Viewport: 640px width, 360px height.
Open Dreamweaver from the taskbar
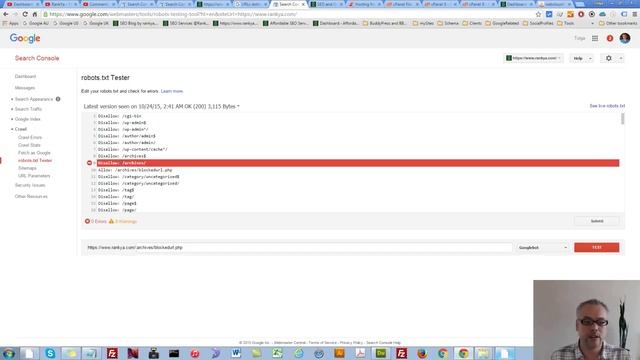point(381,353)
